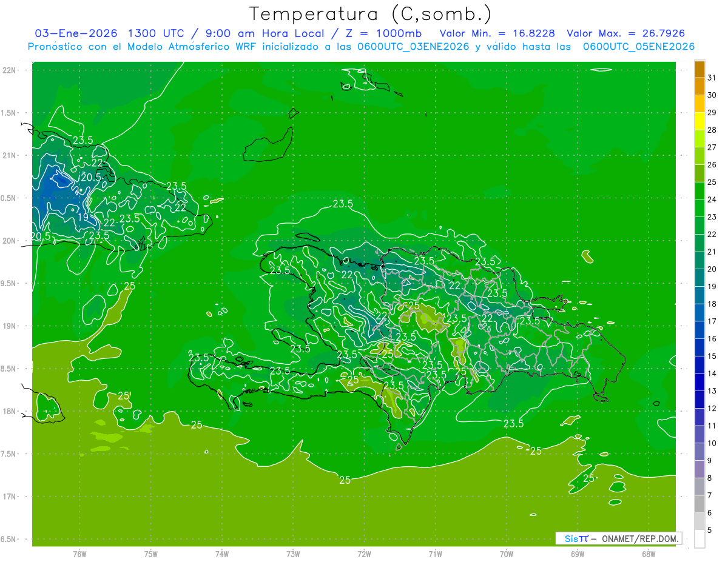Click colorbar legend value 10

tap(712, 443)
